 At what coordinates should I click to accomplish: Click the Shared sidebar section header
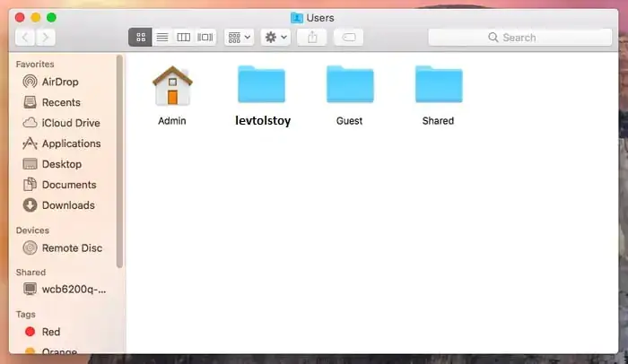[x=31, y=273]
